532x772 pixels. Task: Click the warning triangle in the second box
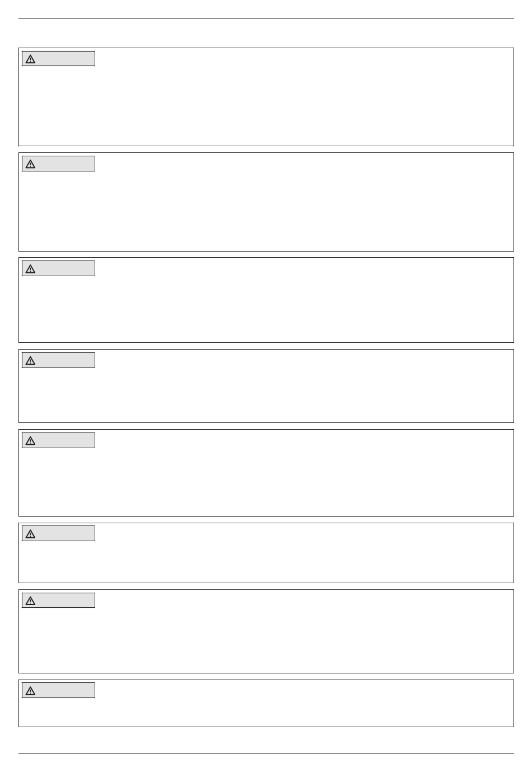(x=30, y=164)
